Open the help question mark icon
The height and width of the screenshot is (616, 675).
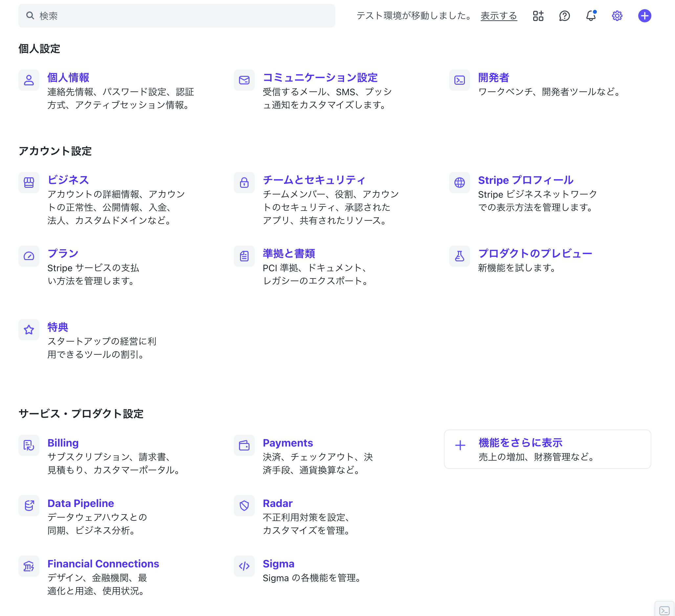point(564,16)
